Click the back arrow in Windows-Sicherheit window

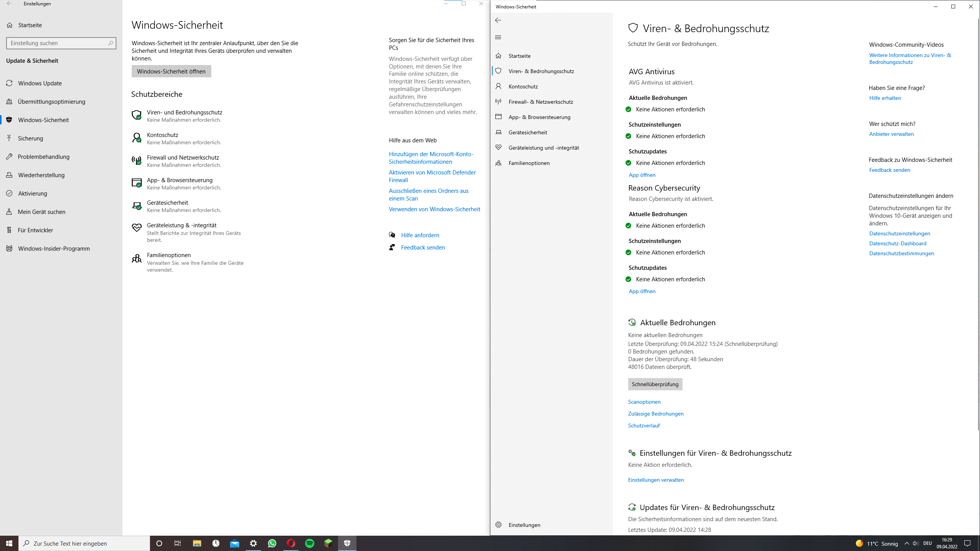point(498,20)
